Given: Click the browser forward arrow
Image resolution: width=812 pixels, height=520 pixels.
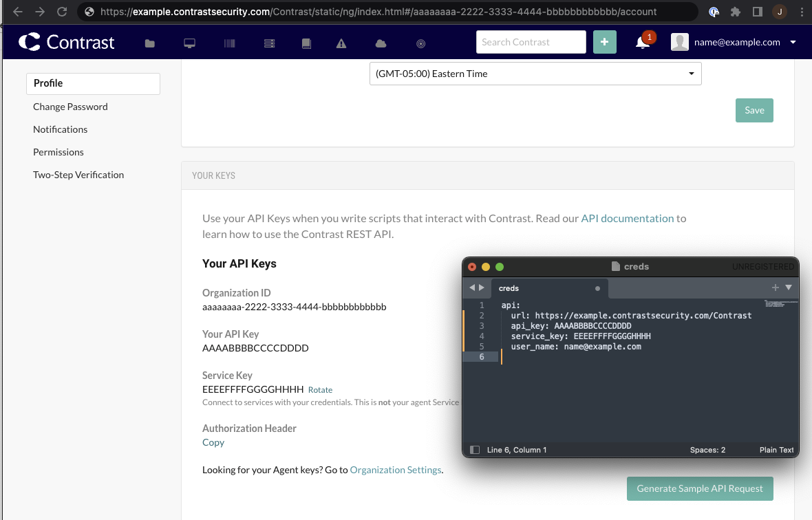Looking at the screenshot, I should tap(40, 12).
